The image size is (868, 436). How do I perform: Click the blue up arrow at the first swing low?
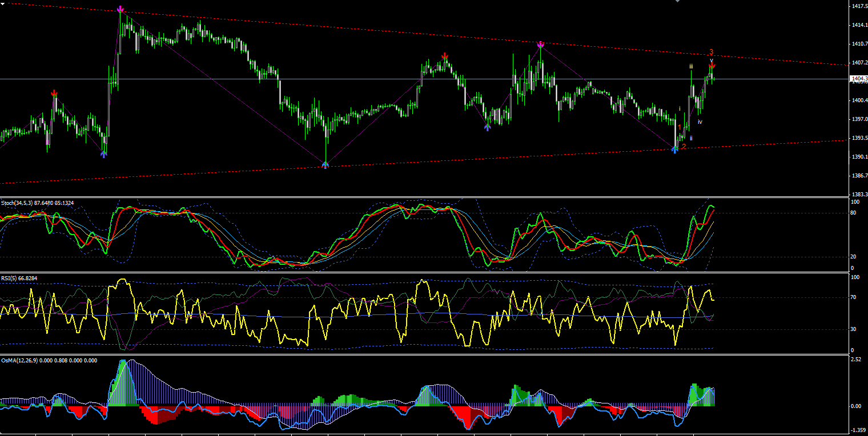pyautogui.click(x=103, y=154)
